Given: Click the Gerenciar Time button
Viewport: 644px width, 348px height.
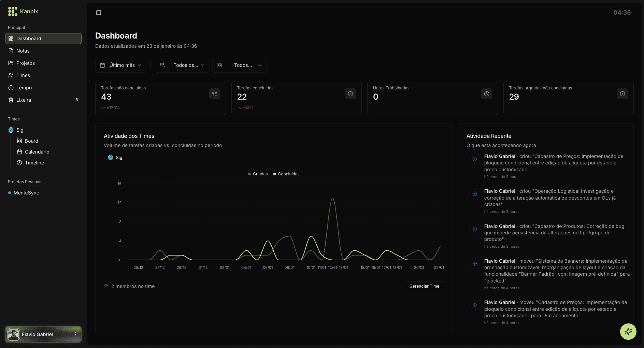Looking at the screenshot, I should pos(424,286).
